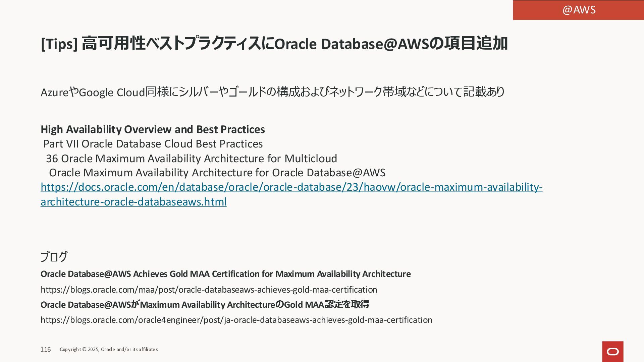Click the slide title about Oracle Database@AWS

click(x=274, y=44)
